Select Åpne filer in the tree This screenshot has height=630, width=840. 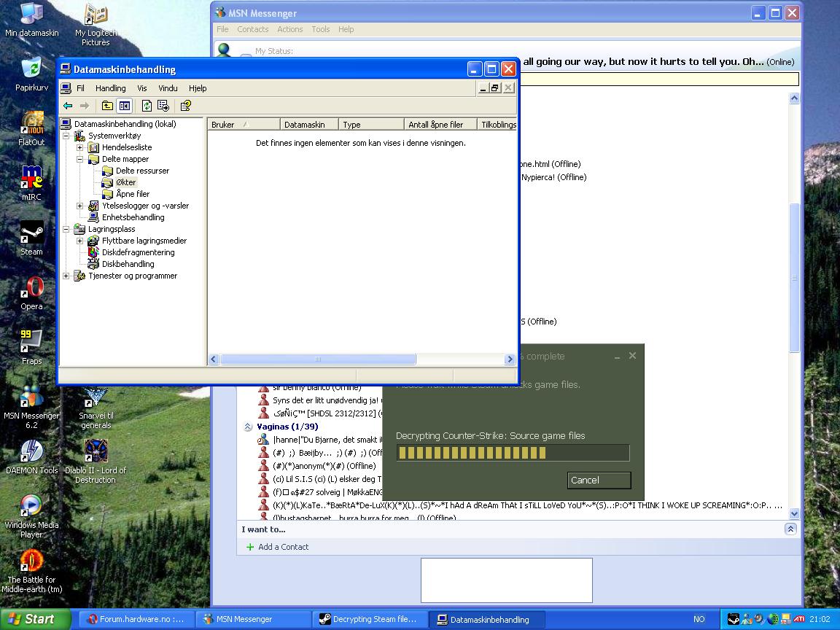[133, 194]
